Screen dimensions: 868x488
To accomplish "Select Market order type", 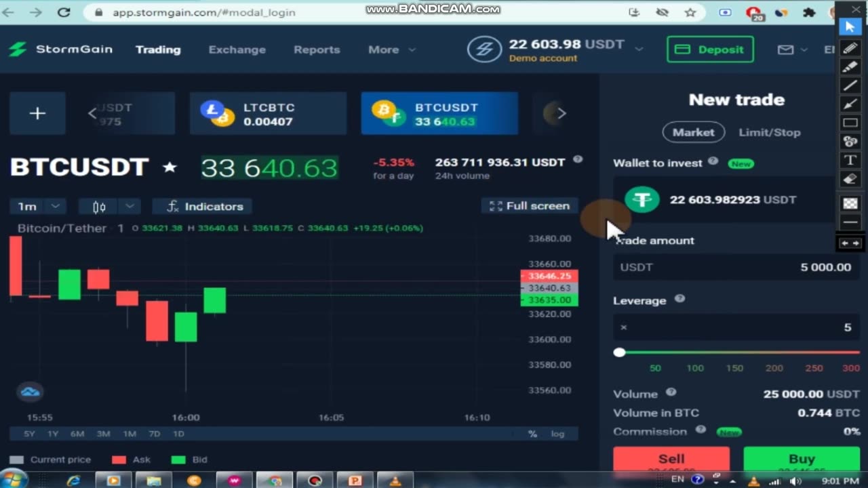I will click(693, 132).
